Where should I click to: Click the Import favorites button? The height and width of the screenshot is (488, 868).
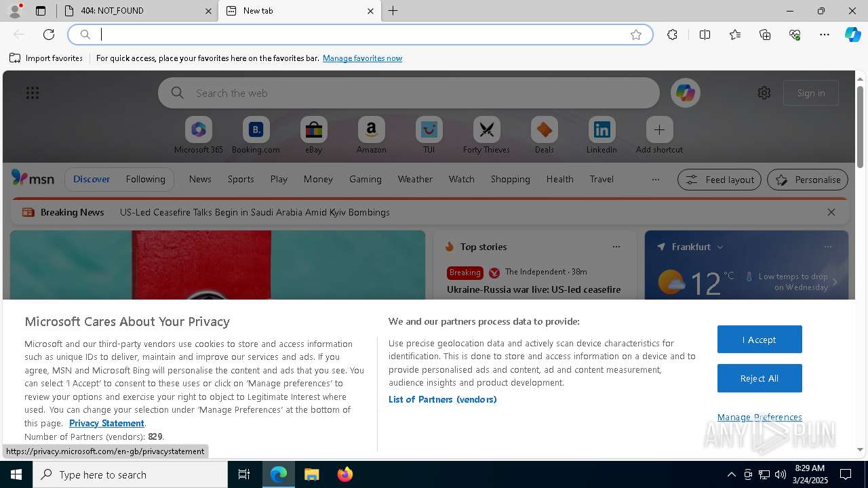coord(46,58)
